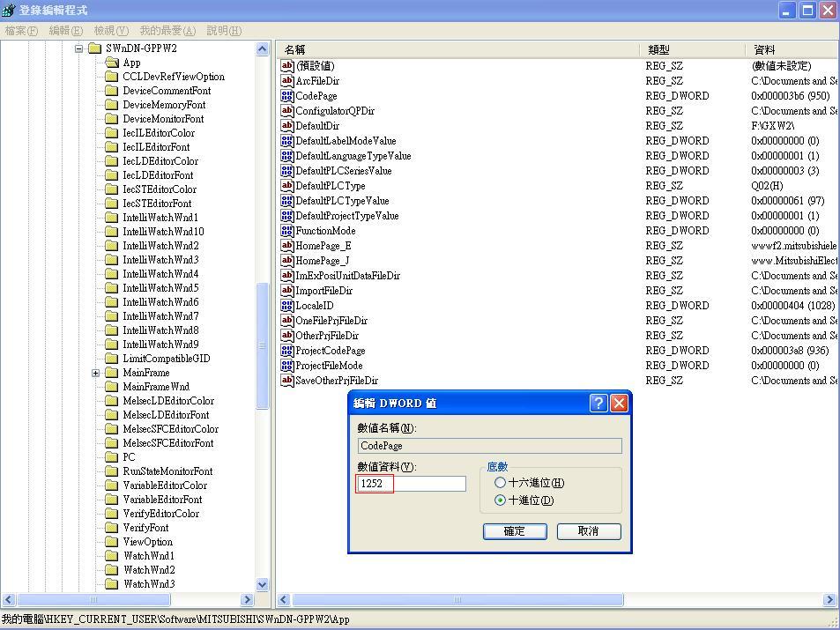Click the value data field containing 1252
The height and width of the screenshot is (630, 840).
click(x=412, y=484)
